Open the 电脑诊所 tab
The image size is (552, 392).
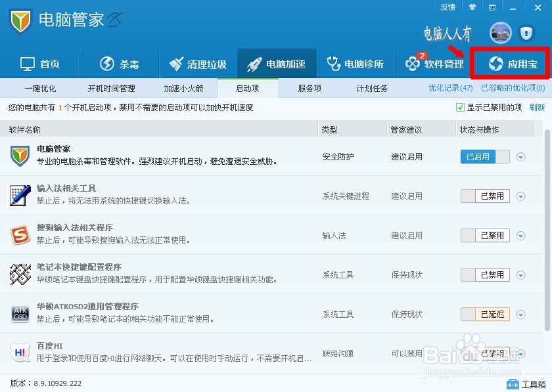[356, 64]
